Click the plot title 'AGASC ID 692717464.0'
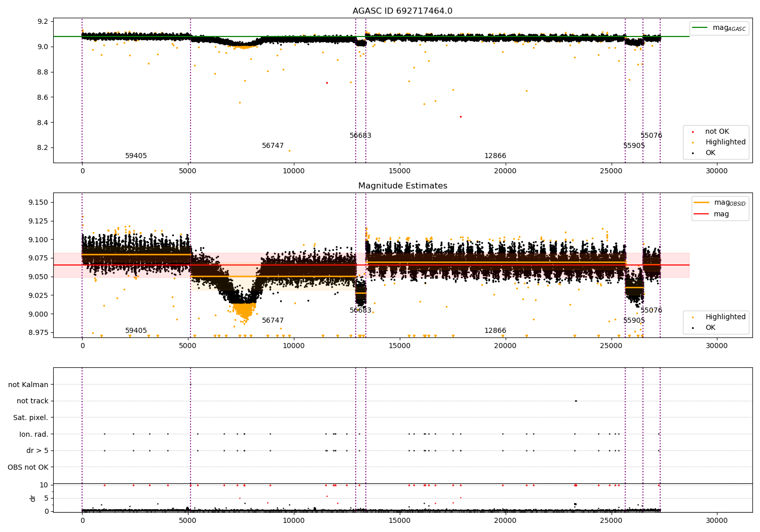The image size is (760, 532). pyautogui.click(x=402, y=11)
